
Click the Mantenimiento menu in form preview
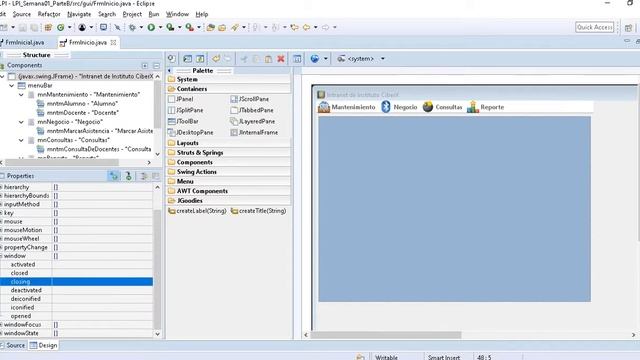[347, 107]
